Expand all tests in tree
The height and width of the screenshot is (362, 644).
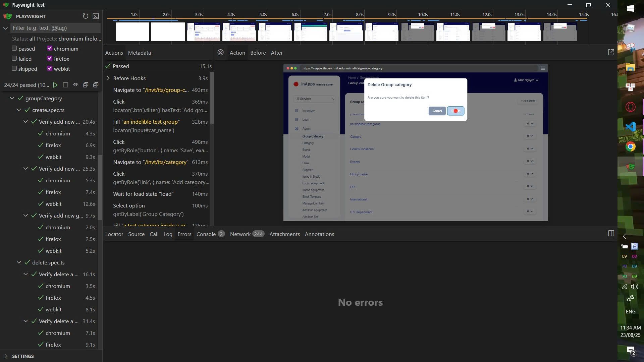pyautogui.click(x=96, y=85)
